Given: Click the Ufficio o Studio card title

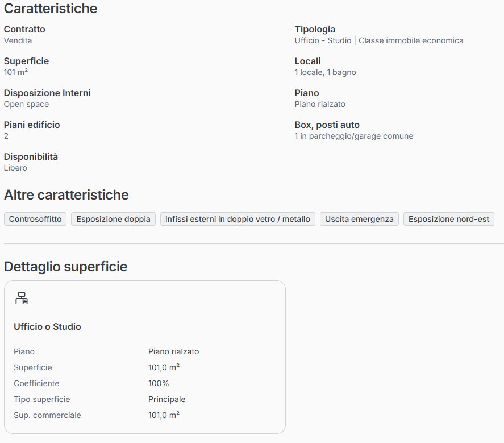Looking at the screenshot, I should [x=47, y=326].
